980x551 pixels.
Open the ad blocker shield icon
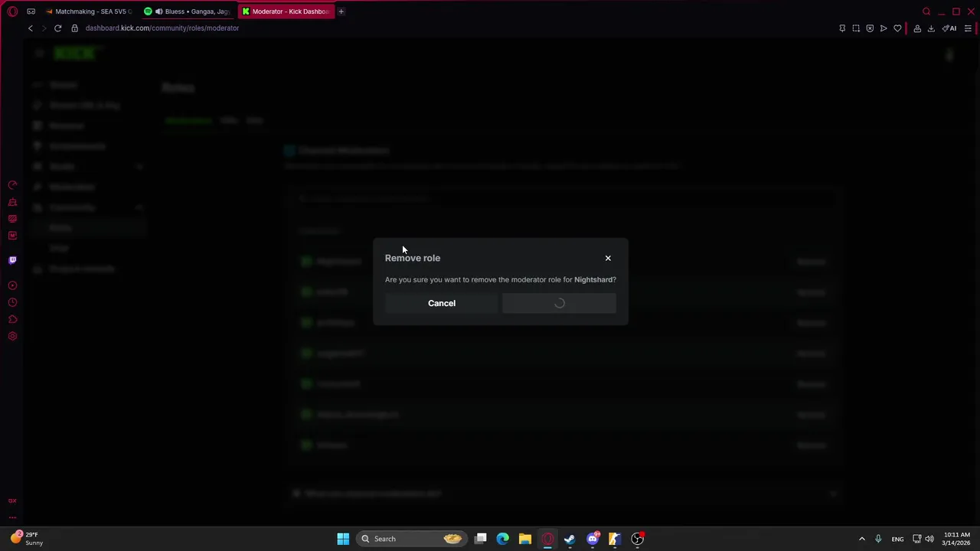click(870, 28)
